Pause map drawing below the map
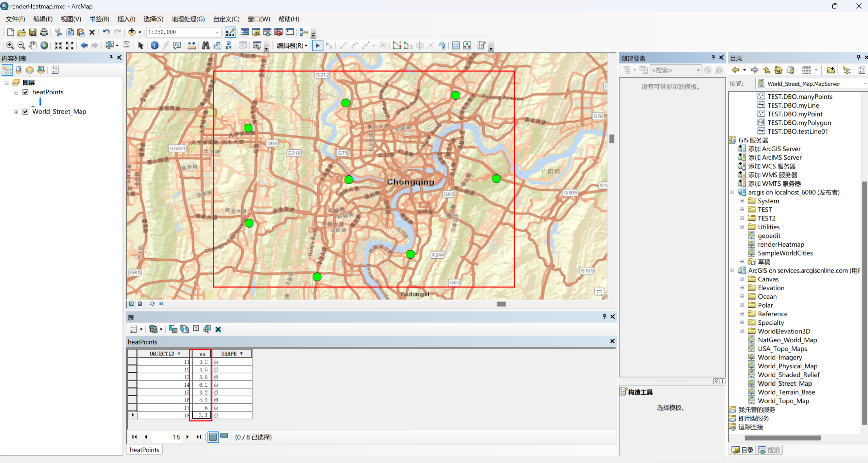 [x=161, y=304]
